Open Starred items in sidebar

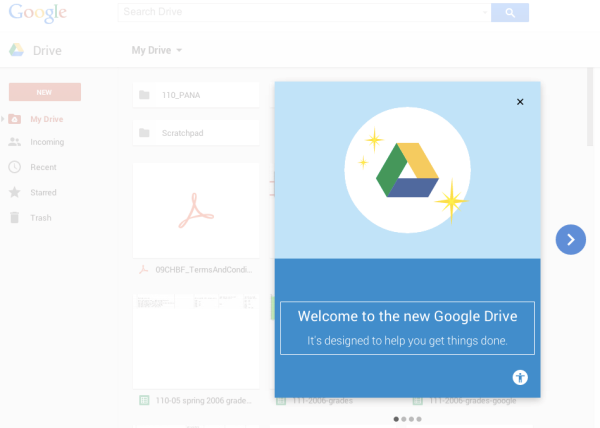(x=43, y=192)
